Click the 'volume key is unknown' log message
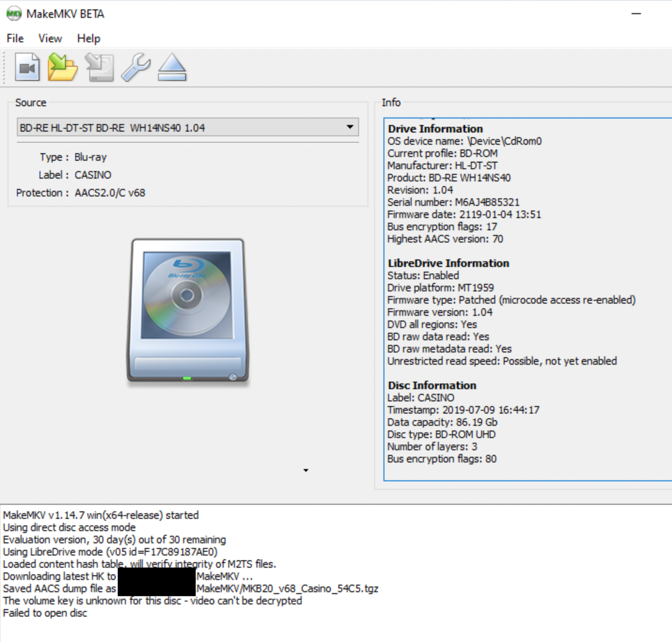672x642 pixels. coord(152,601)
